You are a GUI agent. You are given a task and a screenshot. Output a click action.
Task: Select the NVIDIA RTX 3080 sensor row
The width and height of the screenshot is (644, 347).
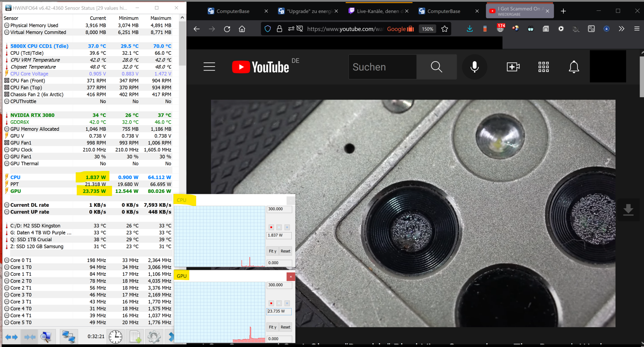[x=88, y=115]
